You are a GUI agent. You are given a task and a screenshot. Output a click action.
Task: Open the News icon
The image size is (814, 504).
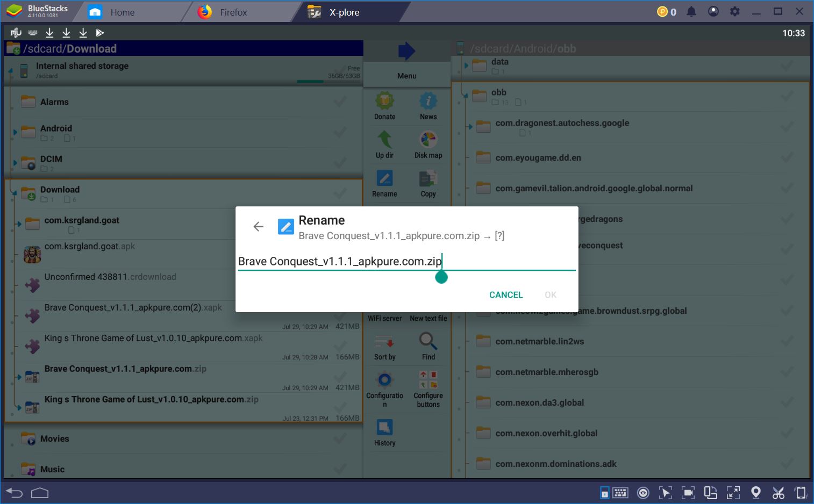[x=428, y=101]
